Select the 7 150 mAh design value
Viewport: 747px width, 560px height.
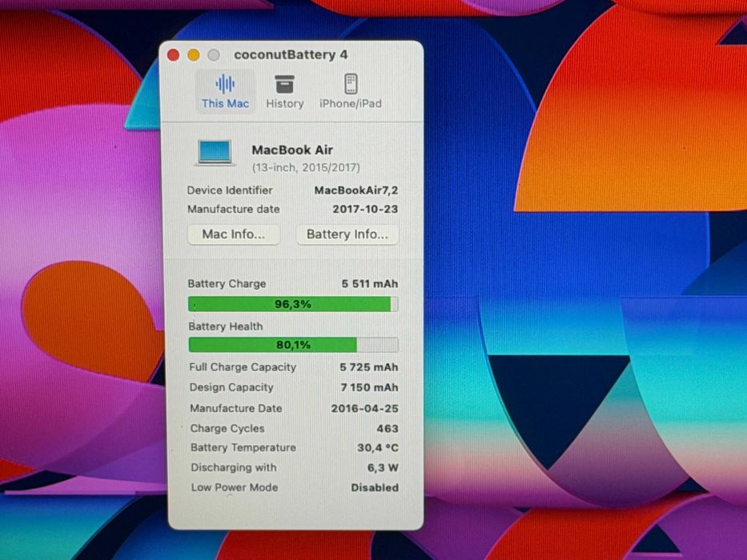point(369,388)
